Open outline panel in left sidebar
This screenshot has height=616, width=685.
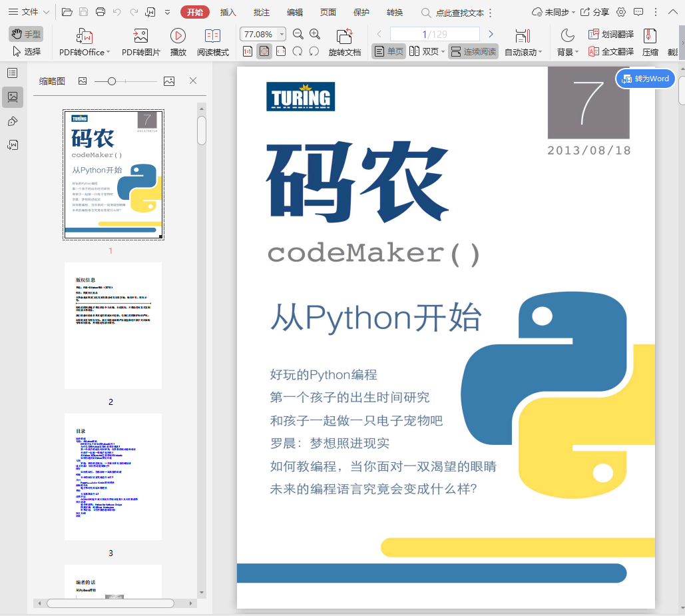(13, 73)
